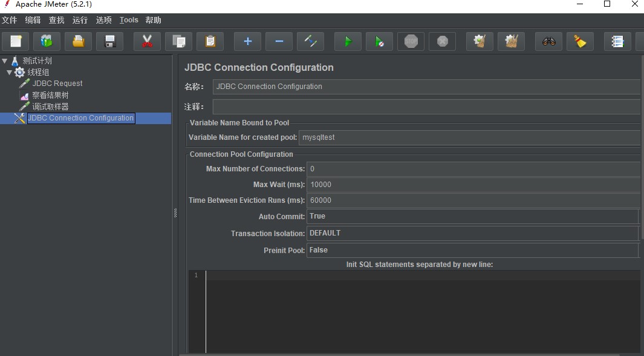644x356 pixels.
Task: Click the right vertical scrollbar
Action: pos(642,148)
